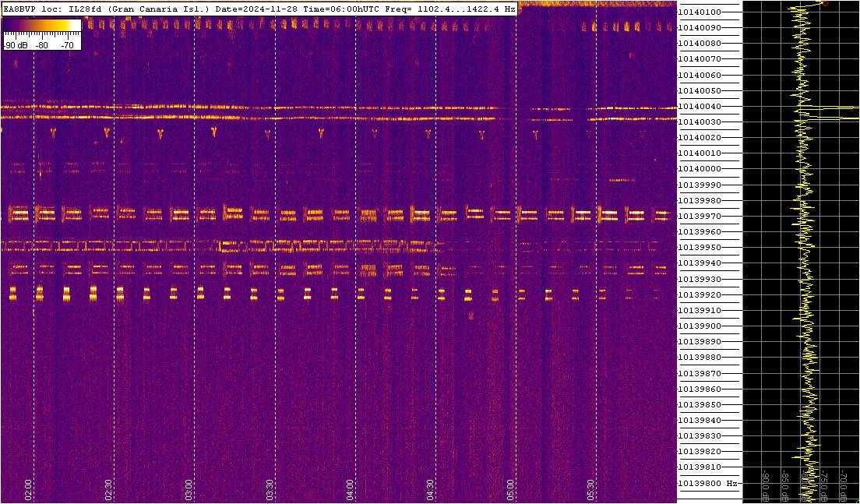Viewport: 860px width, 504px height.
Task: Click the '-85.0 dB' spectrum graph label
Action: 785,485
